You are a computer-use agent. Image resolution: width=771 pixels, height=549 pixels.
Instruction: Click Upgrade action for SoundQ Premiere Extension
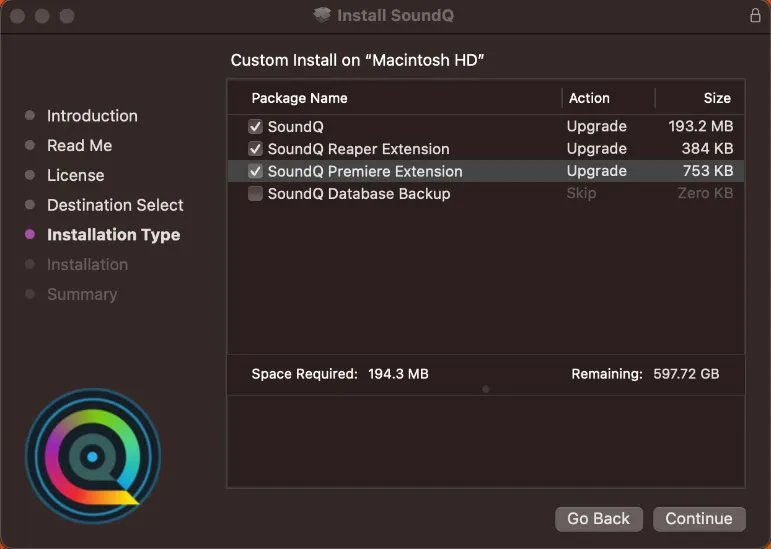(x=596, y=171)
